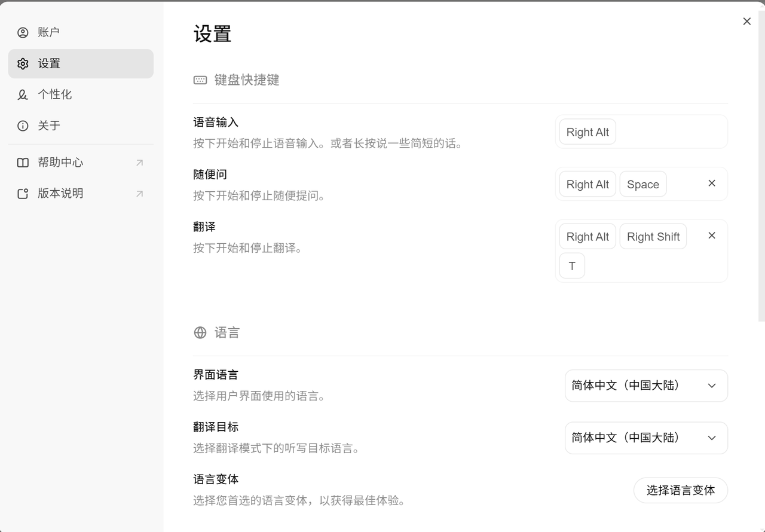Click the book icon for 帮助中心
The width and height of the screenshot is (765, 532).
coord(23,163)
